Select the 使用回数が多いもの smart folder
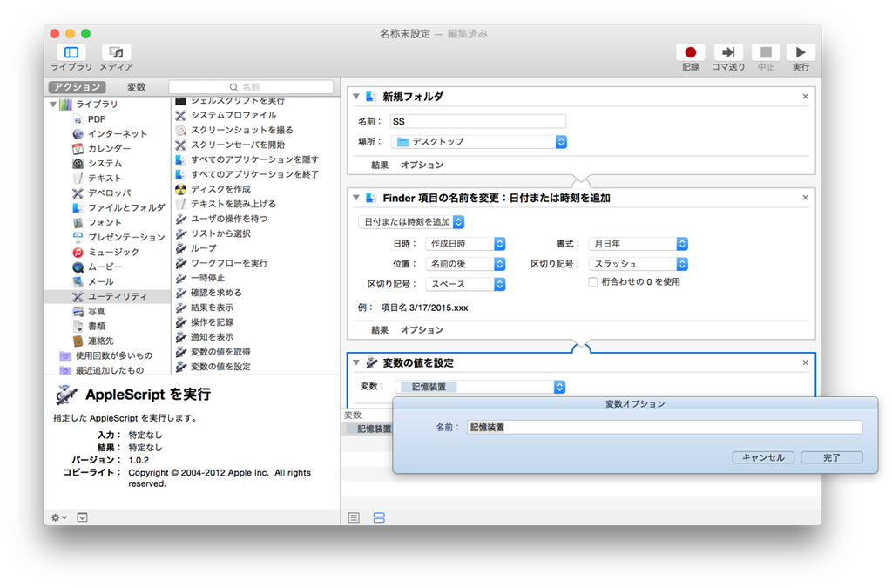The height and width of the screenshot is (588, 892). [x=114, y=355]
